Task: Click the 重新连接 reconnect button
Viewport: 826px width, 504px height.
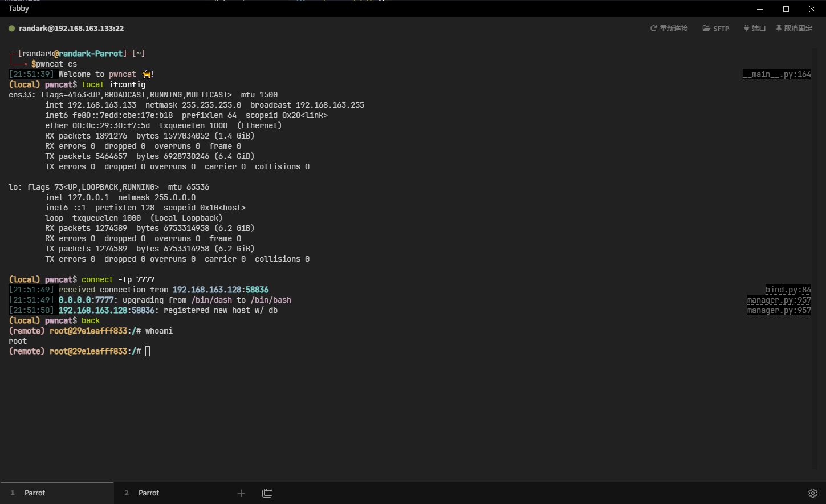Action: point(669,28)
